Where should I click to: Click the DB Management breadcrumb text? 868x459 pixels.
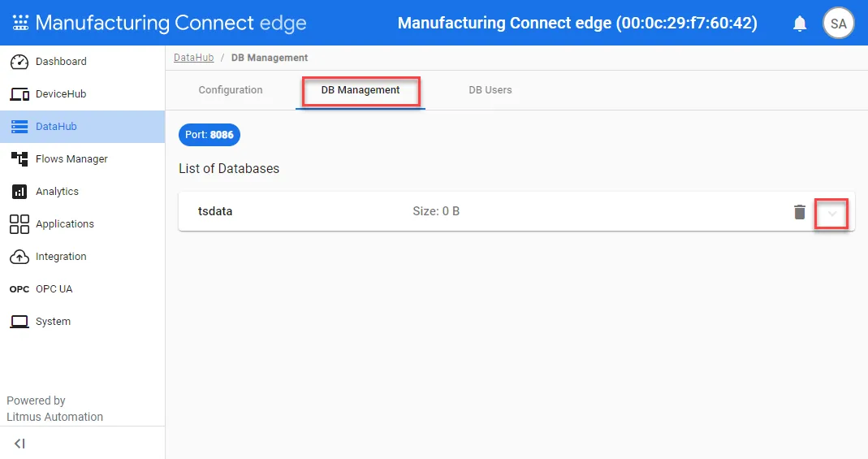pos(270,58)
